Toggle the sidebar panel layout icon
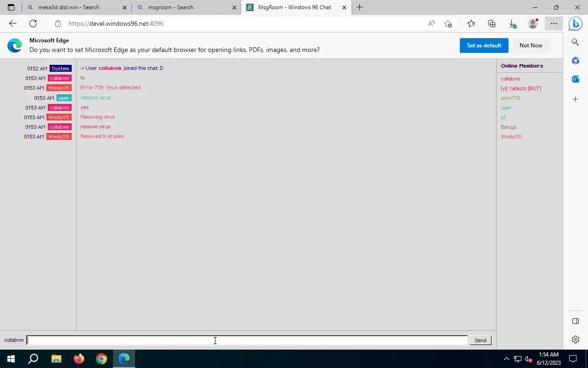The height and width of the screenshot is (368, 588). coord(576,321)
